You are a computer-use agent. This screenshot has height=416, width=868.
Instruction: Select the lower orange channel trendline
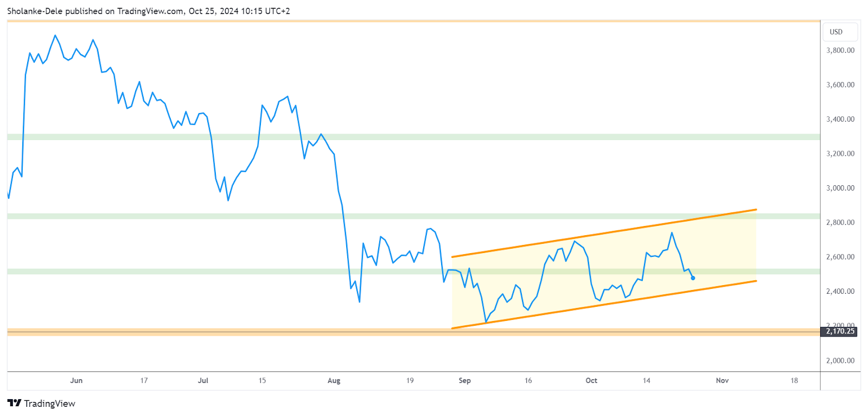604,305
